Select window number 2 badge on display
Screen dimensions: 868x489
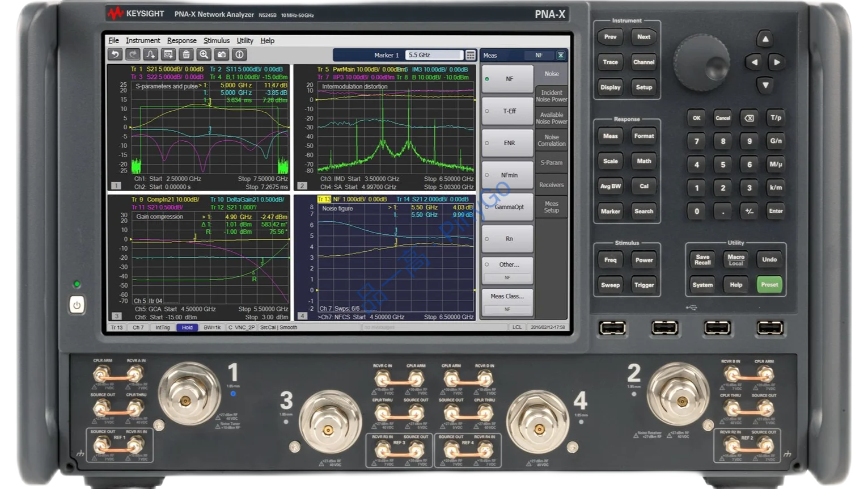pos(302,186)
